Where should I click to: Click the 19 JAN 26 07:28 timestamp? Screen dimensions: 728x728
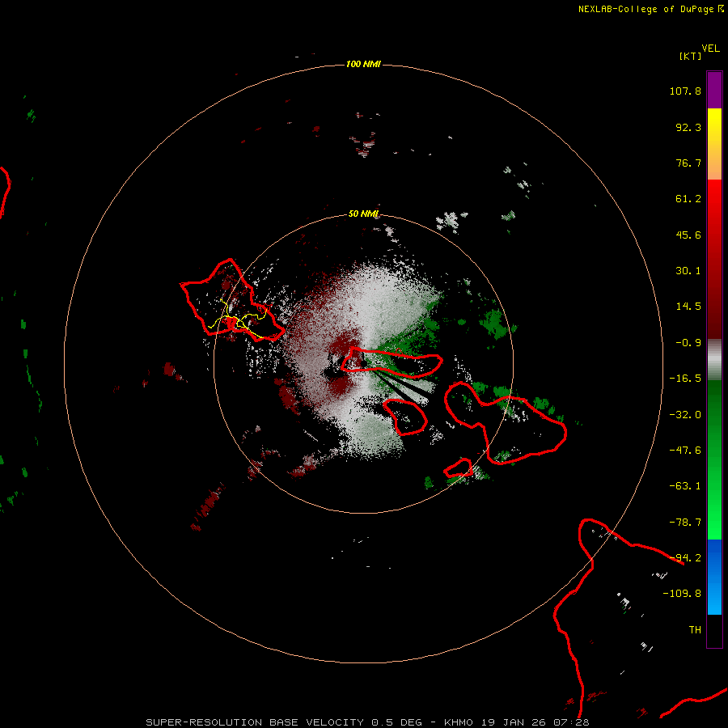(535, 722)
